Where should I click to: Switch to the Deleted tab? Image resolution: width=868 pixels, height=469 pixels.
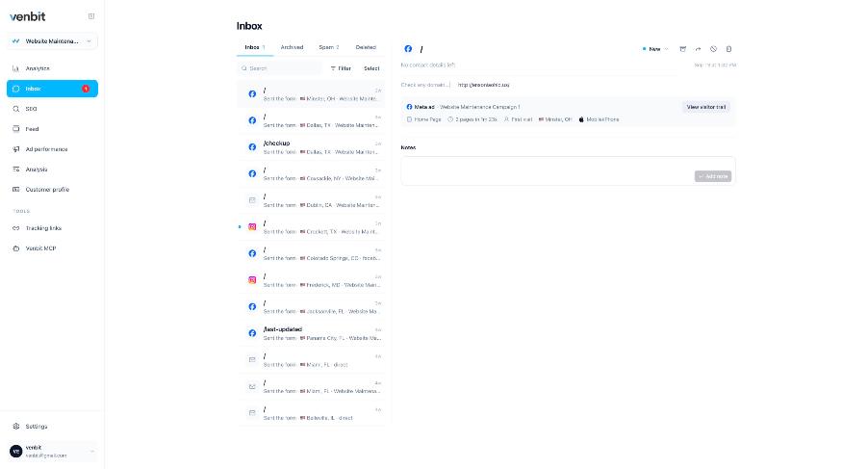tap(366, 47)
